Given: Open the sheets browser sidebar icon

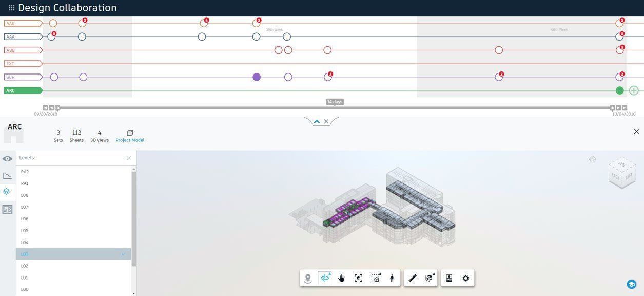Looking at the screenshot, I should pos(7,209).
